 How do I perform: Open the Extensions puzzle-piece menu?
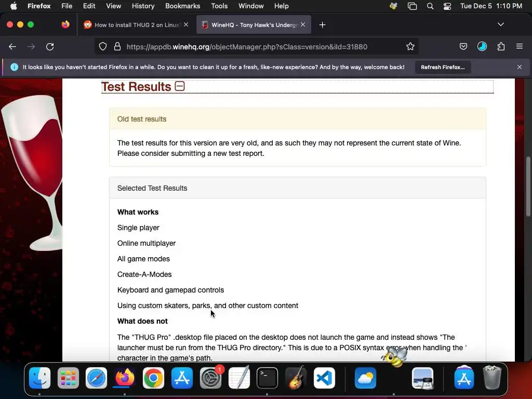click(x=501, y=46)
